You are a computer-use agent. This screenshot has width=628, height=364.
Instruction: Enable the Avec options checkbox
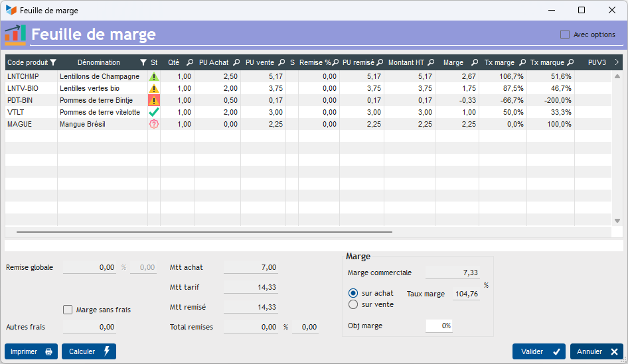point(565,34)
